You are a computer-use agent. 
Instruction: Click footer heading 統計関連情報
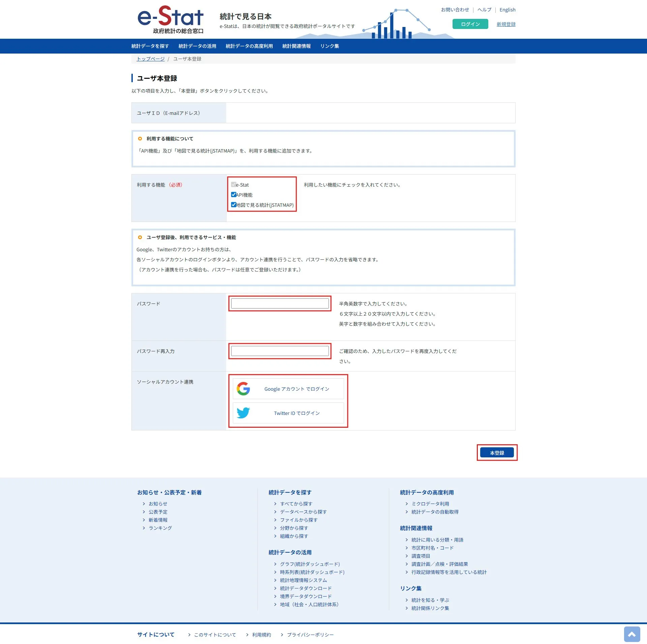tap(416, 528)
